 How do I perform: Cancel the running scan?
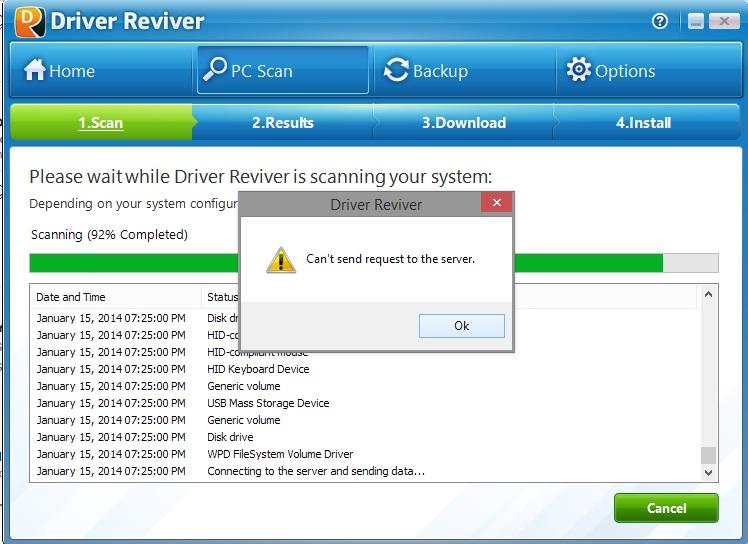pyautogui.click(x=666, y=508)
